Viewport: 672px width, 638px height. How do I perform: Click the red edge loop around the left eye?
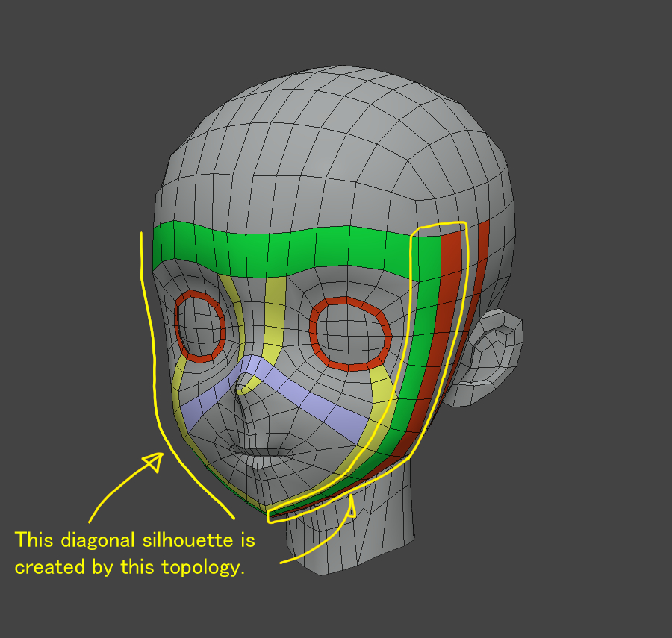[177, 327]
